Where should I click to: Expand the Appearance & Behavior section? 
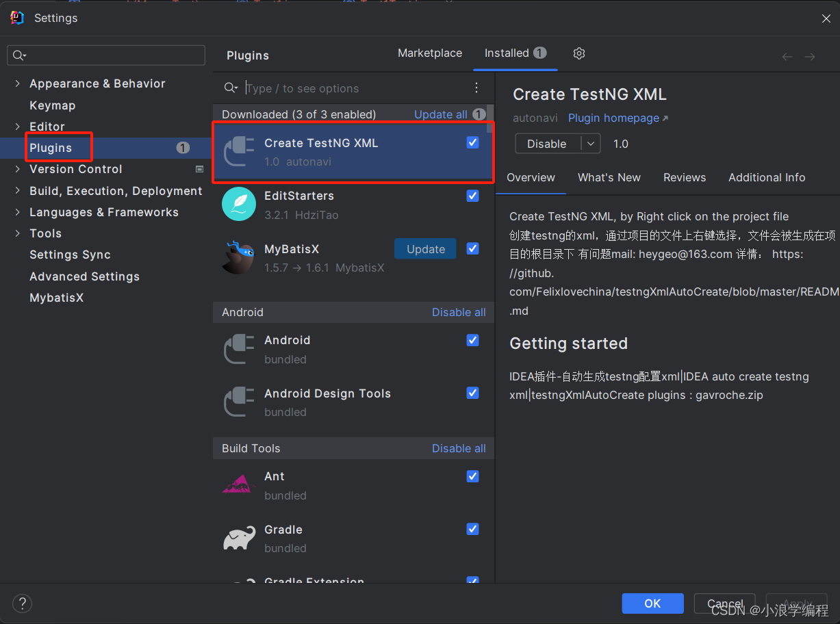pos(17,83)
